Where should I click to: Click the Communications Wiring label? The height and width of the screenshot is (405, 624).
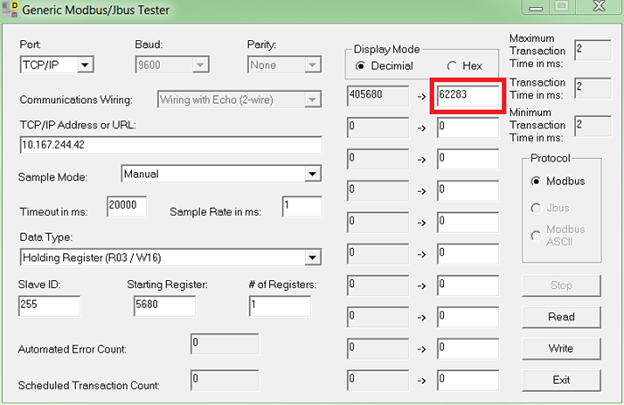pos(76,99)
